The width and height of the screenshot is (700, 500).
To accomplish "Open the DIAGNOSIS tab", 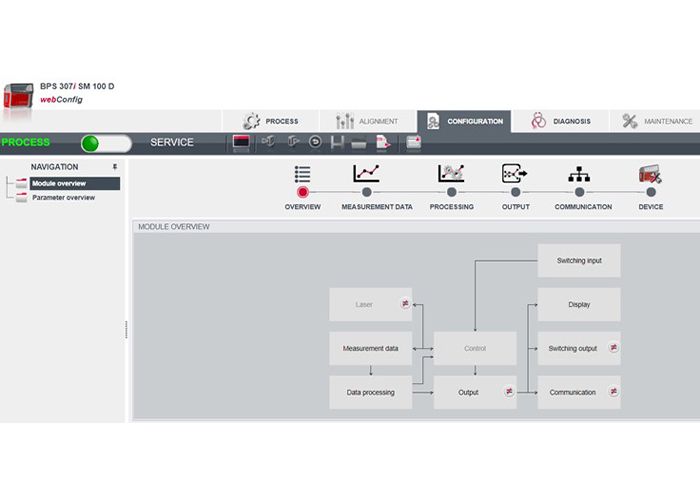I will pyautogui.click(x=561, y=121).
